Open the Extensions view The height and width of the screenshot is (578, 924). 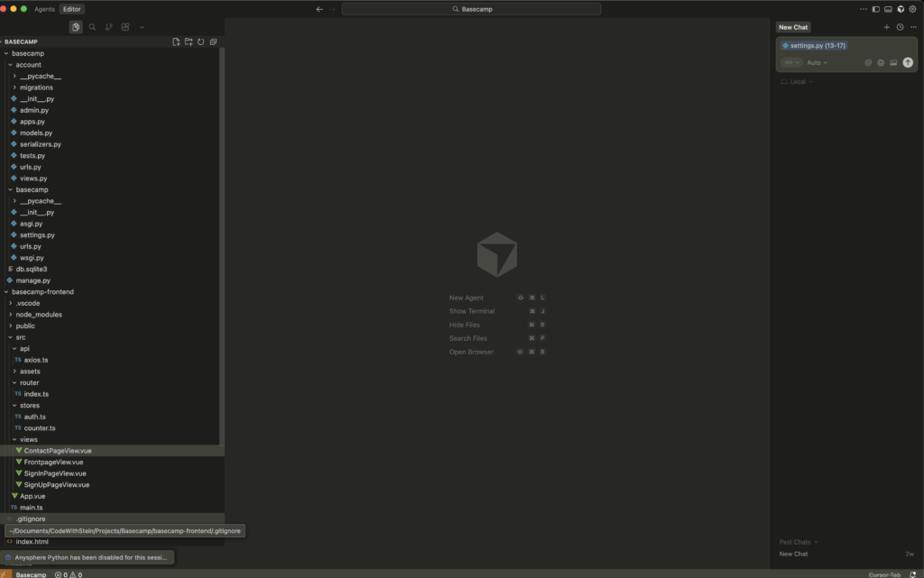pos(125,27)
